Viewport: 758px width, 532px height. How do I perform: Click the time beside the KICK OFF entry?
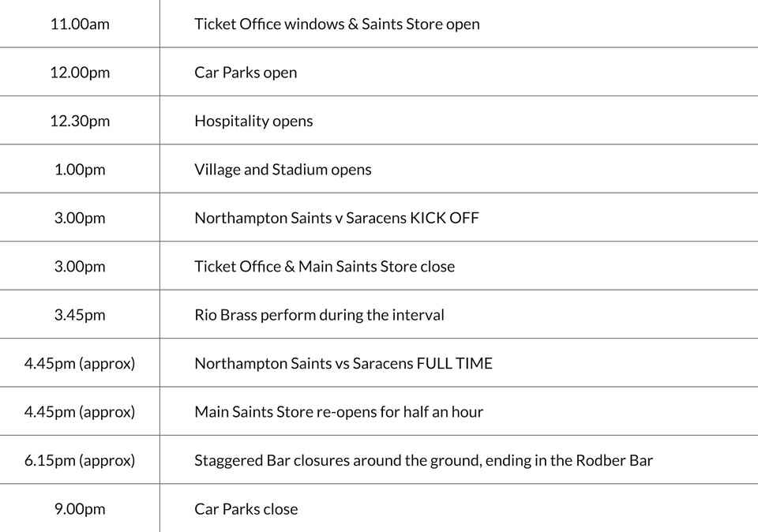click(80, 218)
